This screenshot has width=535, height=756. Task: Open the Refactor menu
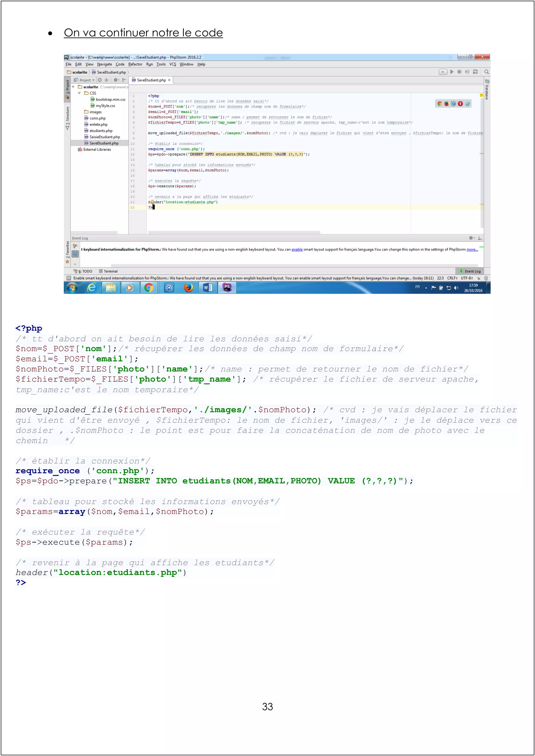click(x=135, y=64)
